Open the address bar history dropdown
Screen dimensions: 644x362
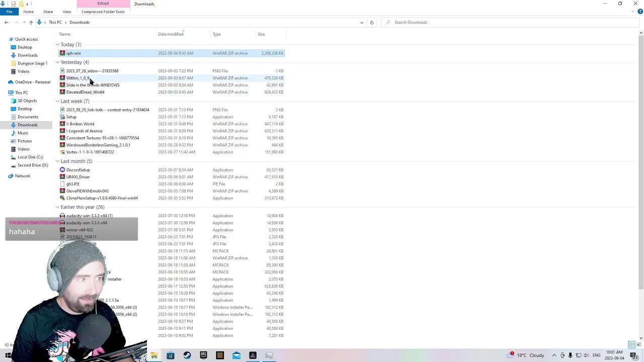[x=361, y=22]
